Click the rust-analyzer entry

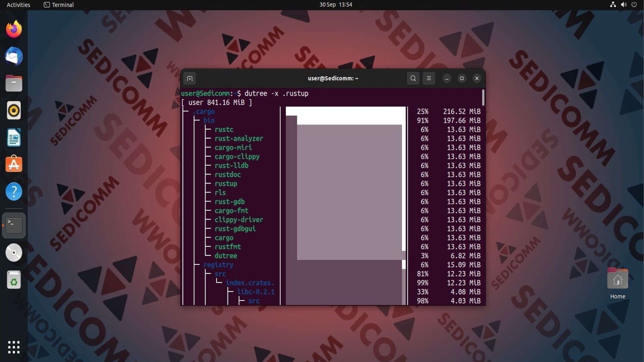coord(238,138)
